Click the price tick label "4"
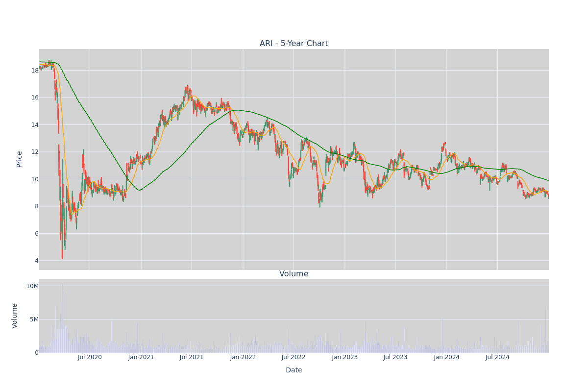The width and height of the screenshot is (588, 392). click(37, 261)
